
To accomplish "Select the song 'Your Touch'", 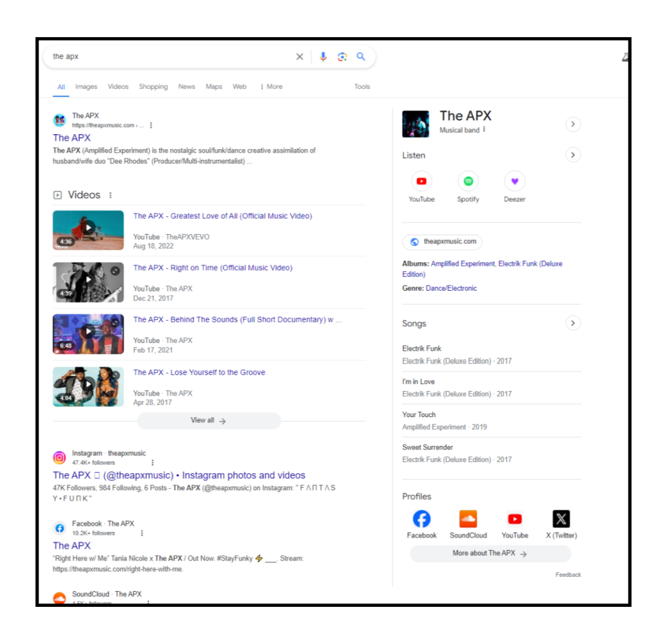I will [491, 420].
